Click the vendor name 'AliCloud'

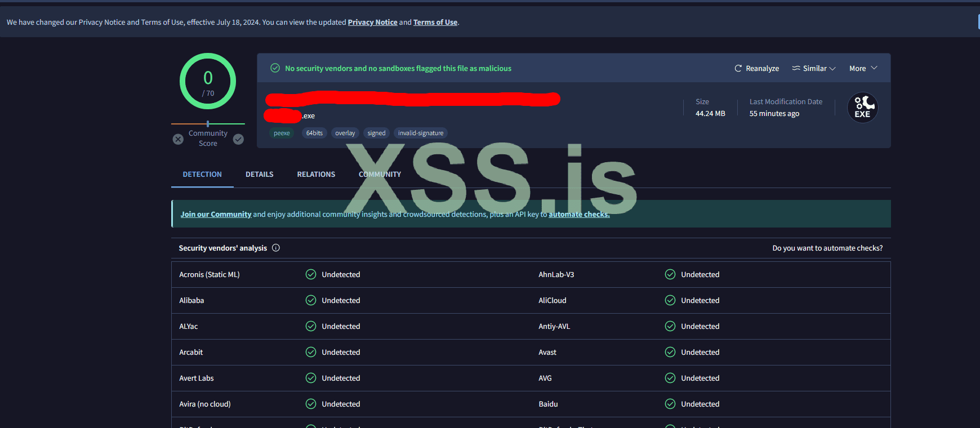553,301
